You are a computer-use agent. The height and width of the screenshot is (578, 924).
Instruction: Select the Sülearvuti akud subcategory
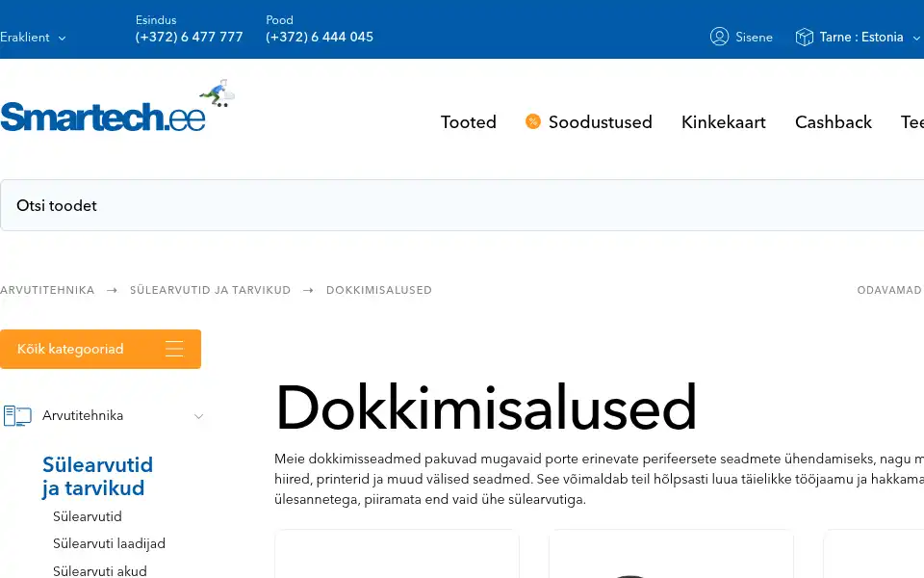point(99,571)
